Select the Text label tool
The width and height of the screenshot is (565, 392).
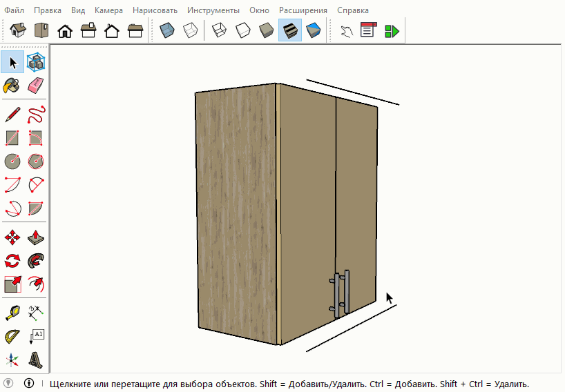click(36, 337)
